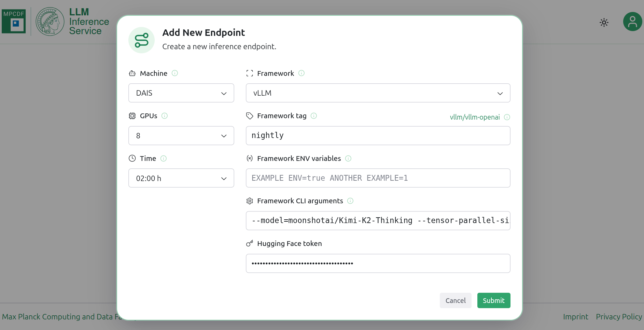644x330 pixels.
Task: Open the Machine dropdown showing DAIS
Action: pos(181,93)
